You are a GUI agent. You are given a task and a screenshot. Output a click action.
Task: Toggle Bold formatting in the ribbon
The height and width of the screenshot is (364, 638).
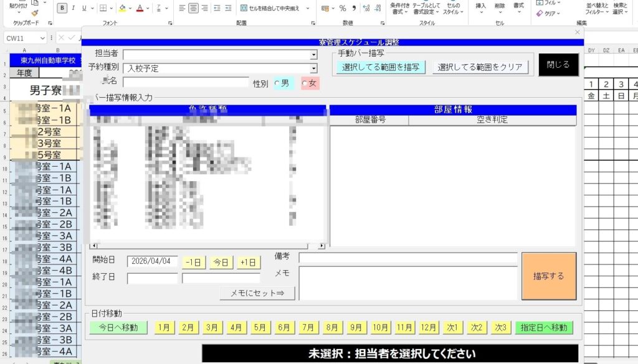62,8
